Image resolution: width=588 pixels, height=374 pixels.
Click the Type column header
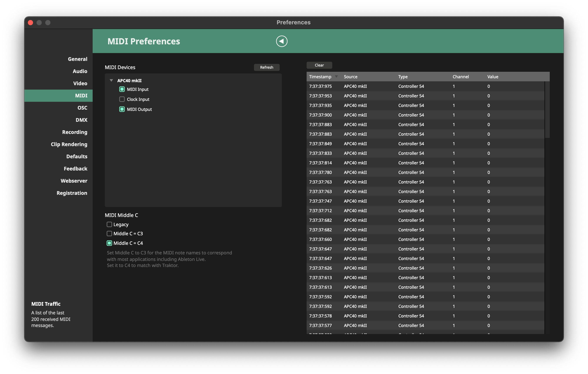coord(403,77)
